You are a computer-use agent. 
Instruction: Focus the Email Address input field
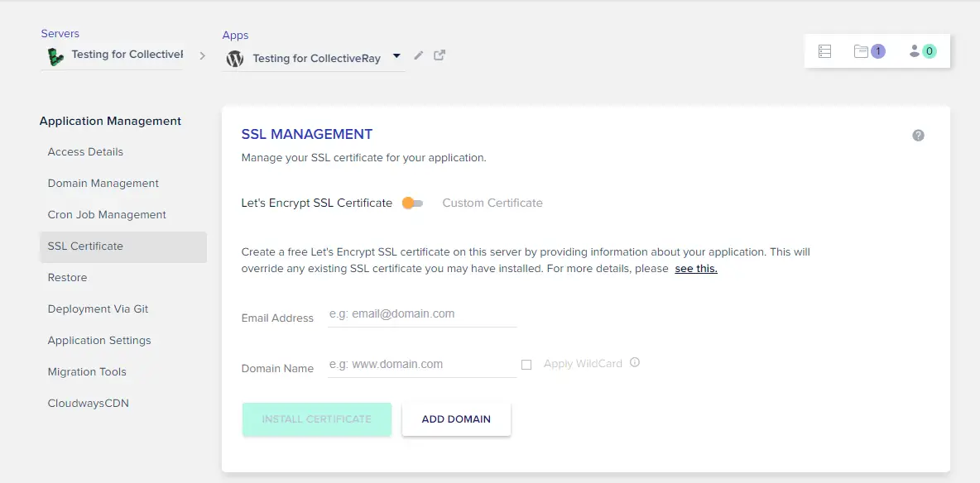(422, 313)
